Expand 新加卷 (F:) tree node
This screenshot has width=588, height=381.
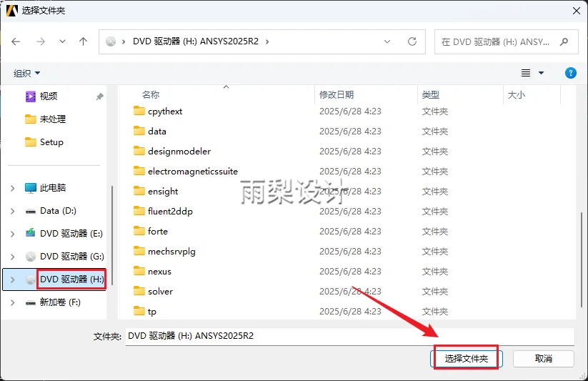tap(12, 302)
